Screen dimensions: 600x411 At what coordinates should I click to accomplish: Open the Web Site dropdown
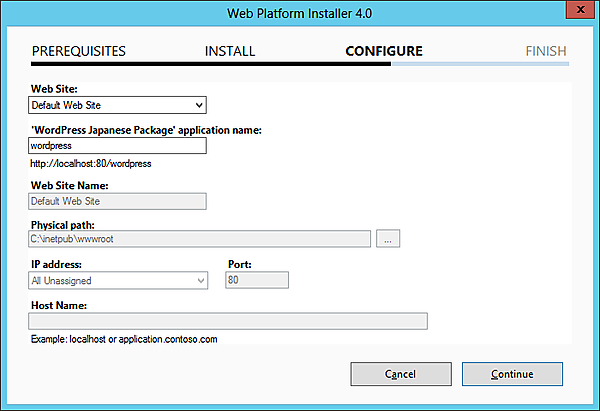coord(118,105)
